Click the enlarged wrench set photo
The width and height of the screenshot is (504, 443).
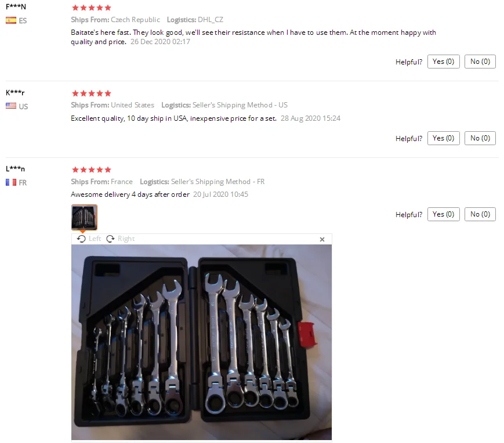tap(201, 342)
